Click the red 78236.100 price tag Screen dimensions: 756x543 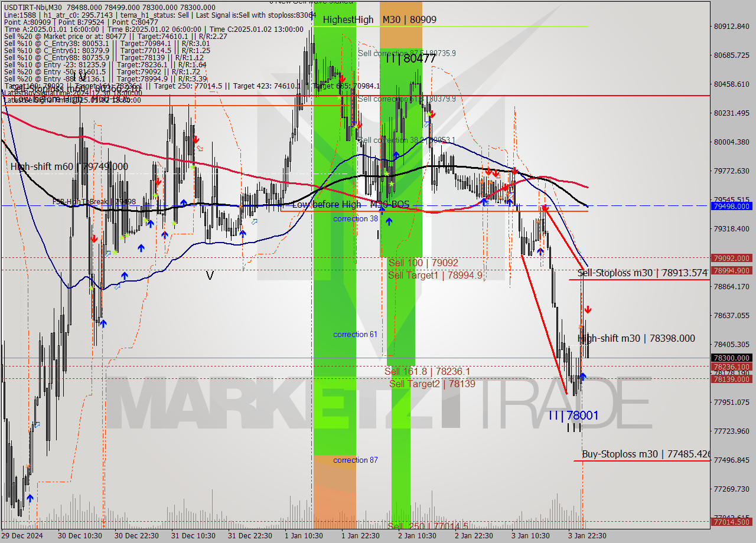732,367
